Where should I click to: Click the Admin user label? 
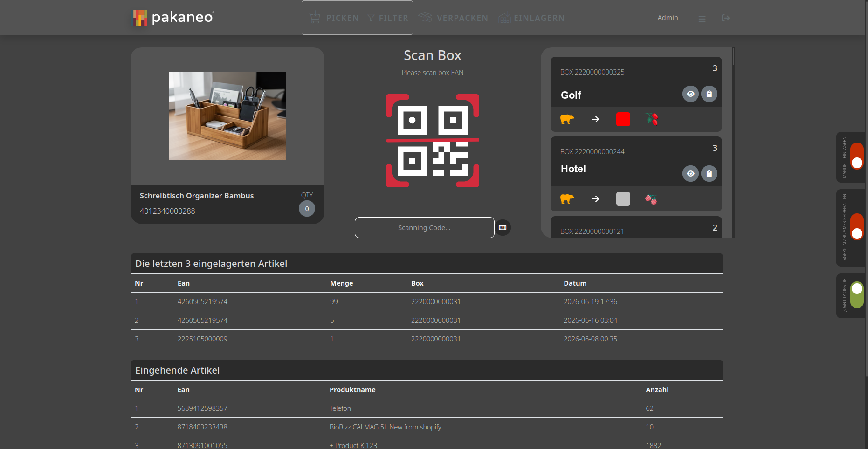click(668, 18)
